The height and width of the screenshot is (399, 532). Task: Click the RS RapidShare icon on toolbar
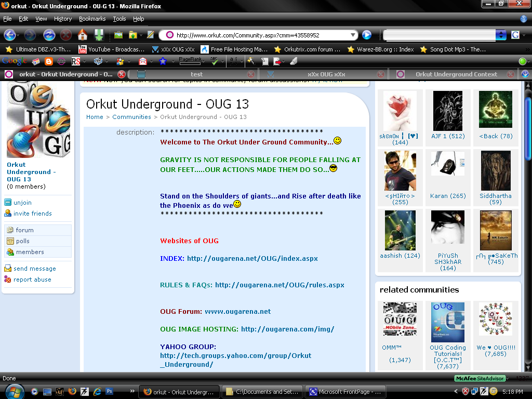(76, 61)
